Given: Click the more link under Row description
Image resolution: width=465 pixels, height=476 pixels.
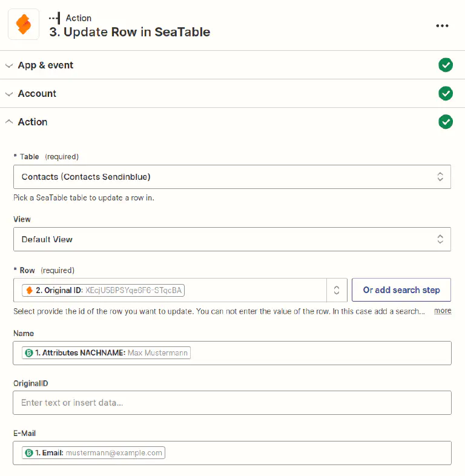Looking at the screenshot, I should point(443,311).
